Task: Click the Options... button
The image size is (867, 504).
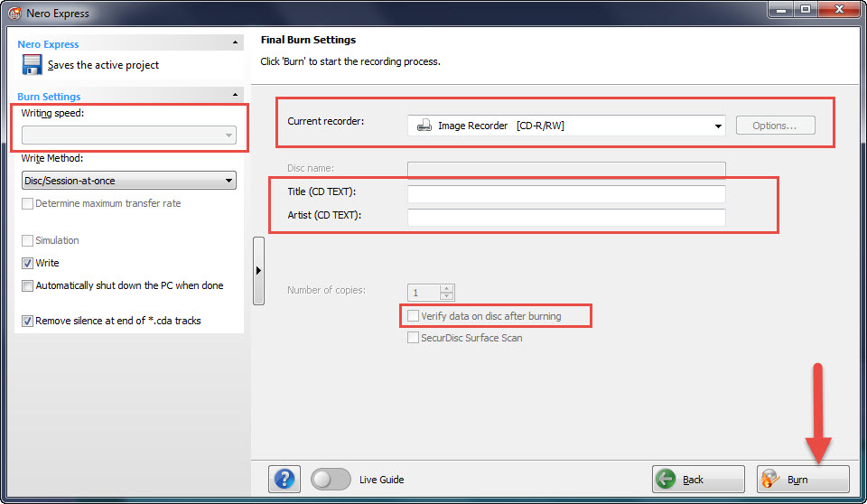Action: (x=775, y=126)
